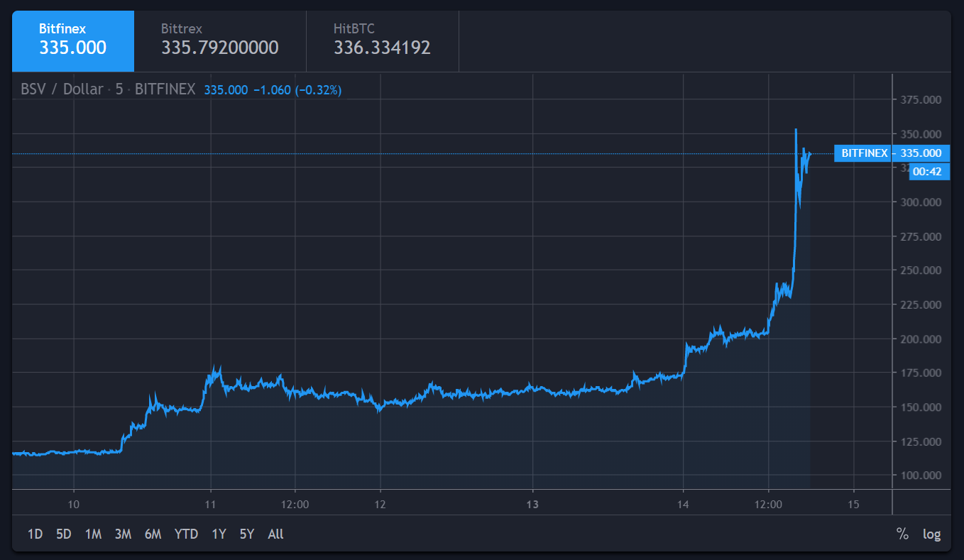Click the price spike peak near 350
The width and height of the screenshot is (964, 560).
pos(796,130)
